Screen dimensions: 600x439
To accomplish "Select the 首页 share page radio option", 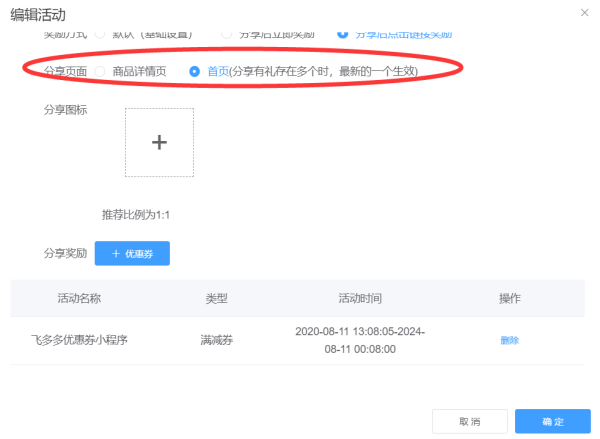I will click(x=195, y=72).
